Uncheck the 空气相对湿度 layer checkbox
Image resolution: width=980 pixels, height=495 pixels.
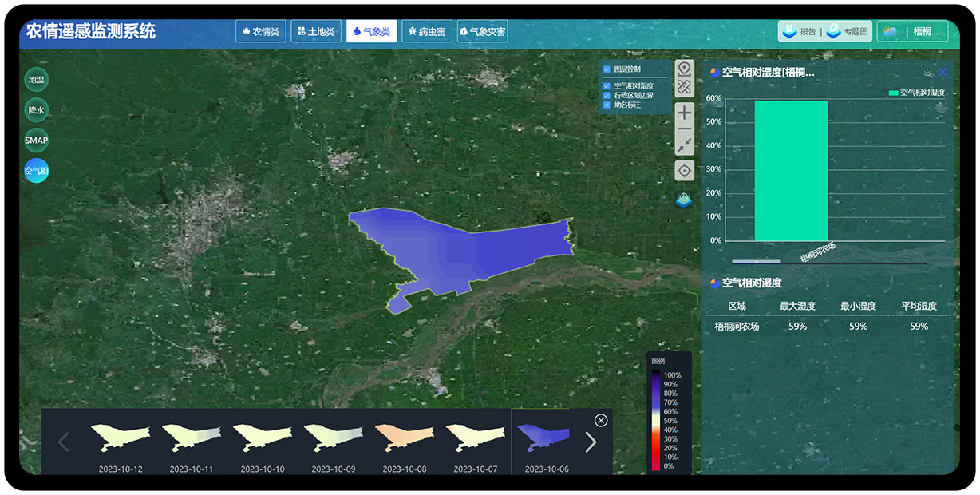pos(607,85)
